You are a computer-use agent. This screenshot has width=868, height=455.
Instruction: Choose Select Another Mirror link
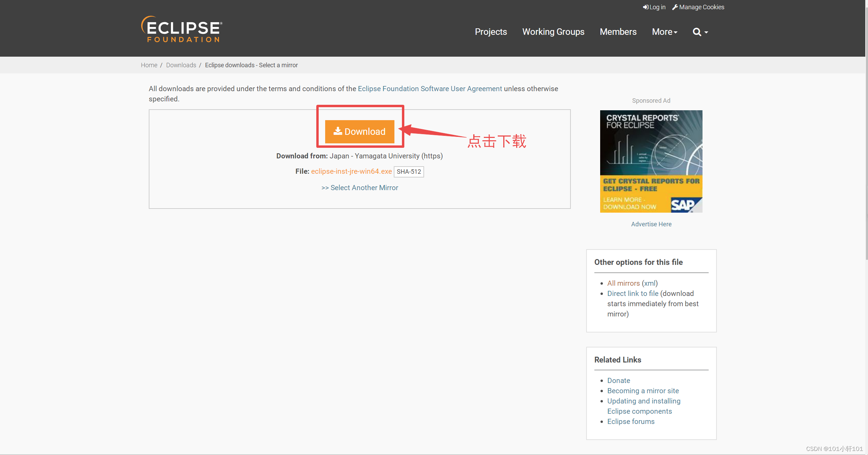(360, 188)
